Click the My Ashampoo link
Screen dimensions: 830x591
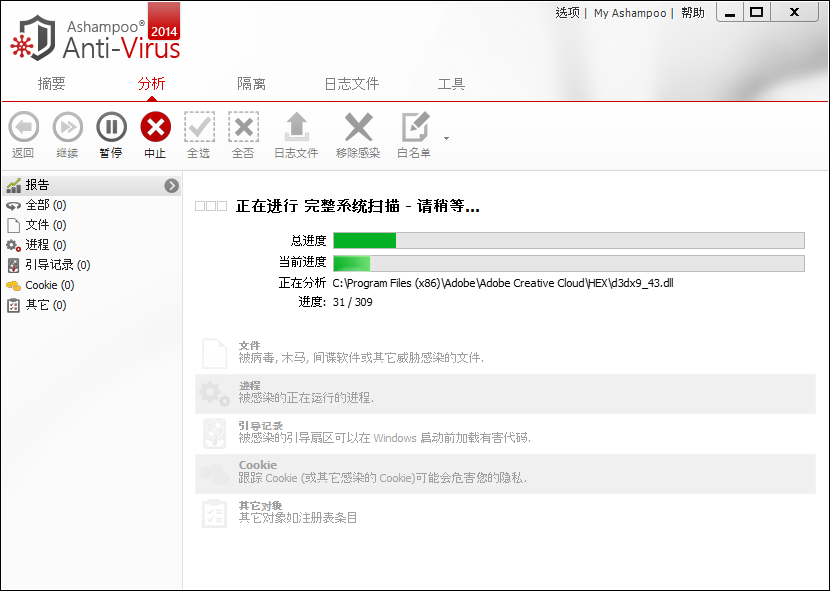pos(630,13)
